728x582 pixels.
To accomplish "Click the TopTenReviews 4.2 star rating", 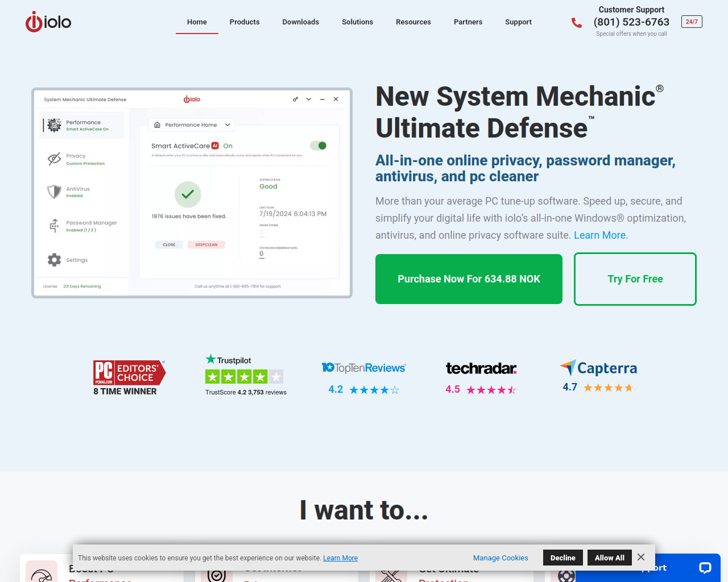I will pyautogui.click(x=364, y=390).
